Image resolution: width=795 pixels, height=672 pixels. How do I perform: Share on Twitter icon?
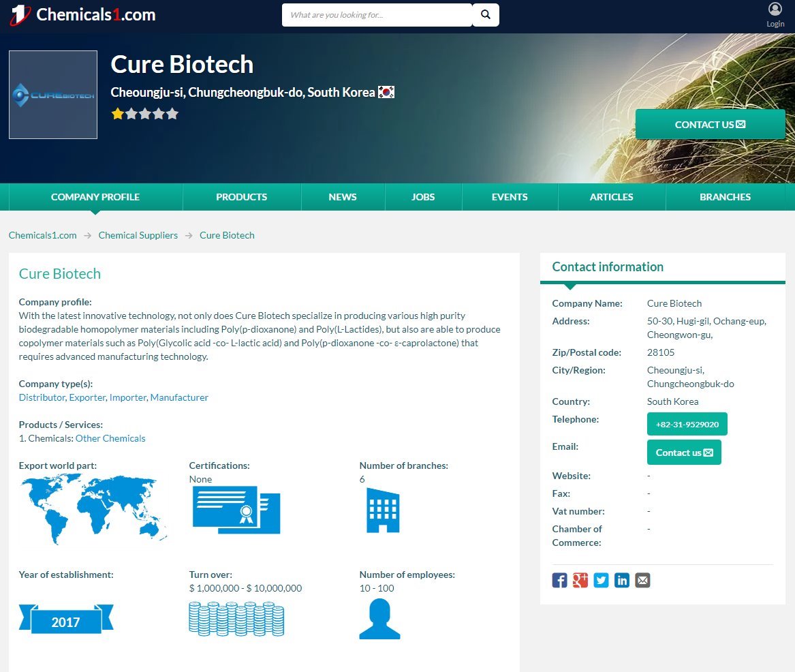pos(602,580)
